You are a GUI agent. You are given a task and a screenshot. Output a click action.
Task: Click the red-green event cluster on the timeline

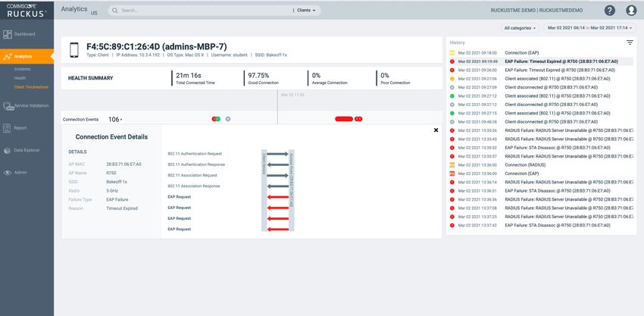click(216, 119)
